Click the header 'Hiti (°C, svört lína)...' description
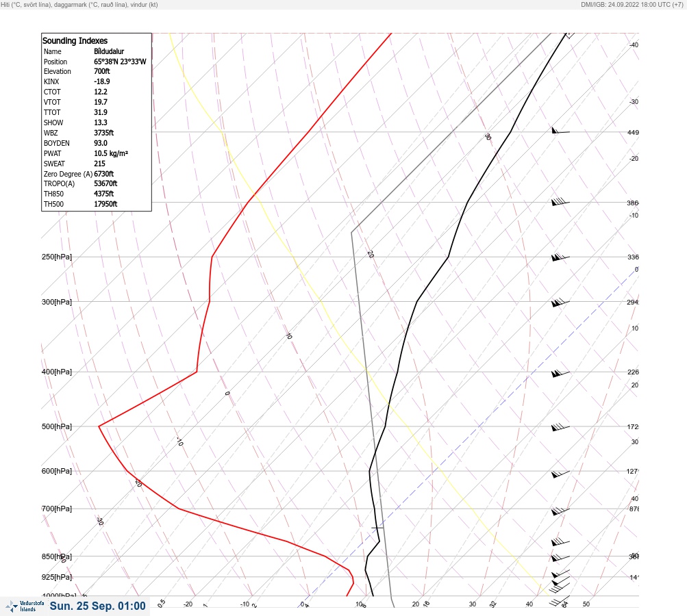 point(79,4)
